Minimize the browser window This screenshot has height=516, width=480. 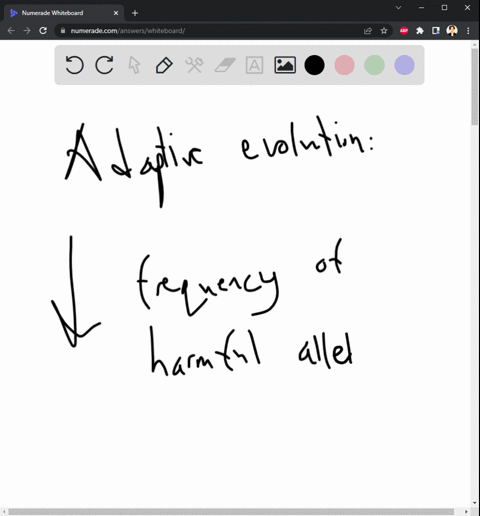pos(422,7)
